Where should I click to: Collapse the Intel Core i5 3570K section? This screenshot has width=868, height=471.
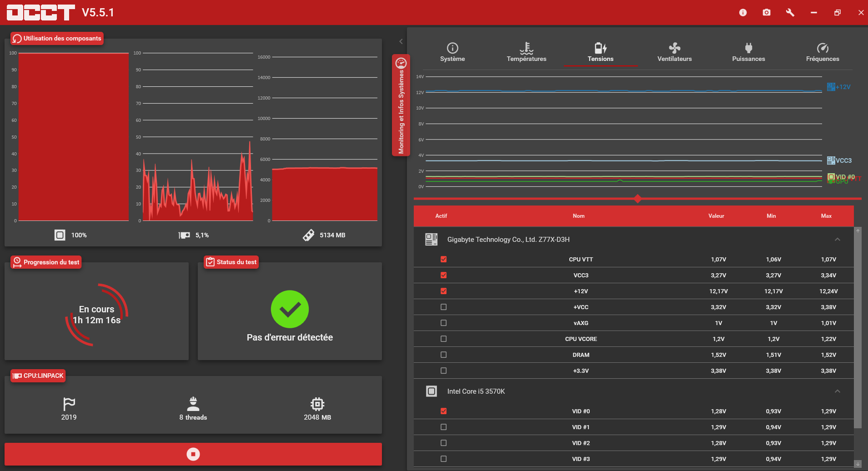click(838, 391)
